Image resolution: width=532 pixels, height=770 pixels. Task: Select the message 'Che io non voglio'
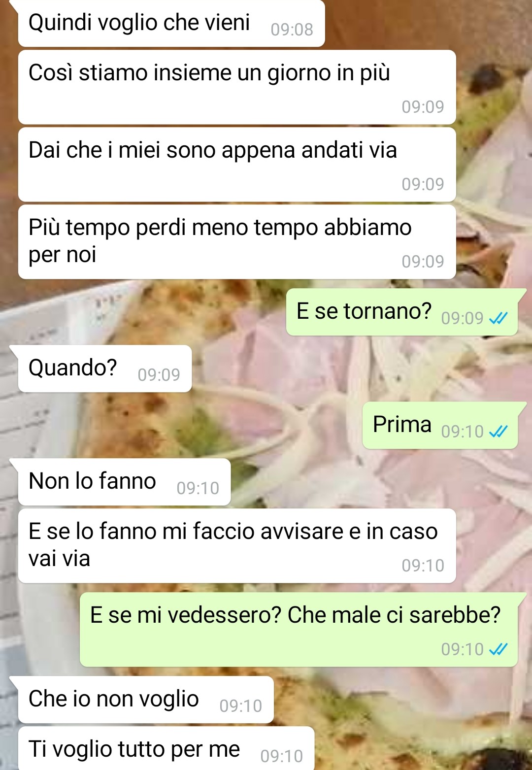click(x=146, y=700)
